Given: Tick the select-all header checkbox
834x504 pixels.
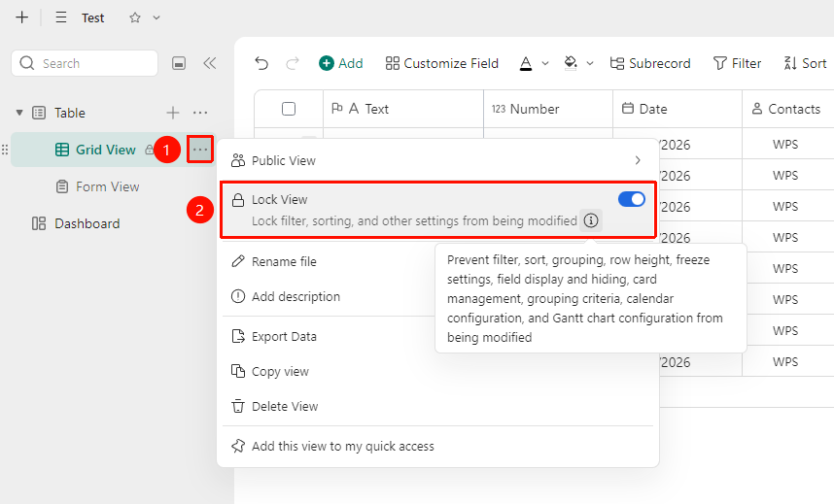Looking at the screenshot, I should pos(289,109).
